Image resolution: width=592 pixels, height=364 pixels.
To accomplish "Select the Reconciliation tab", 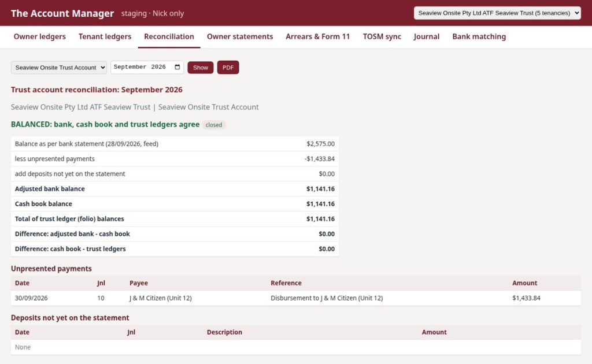I will pyautogui.click(x=169, y=36).
